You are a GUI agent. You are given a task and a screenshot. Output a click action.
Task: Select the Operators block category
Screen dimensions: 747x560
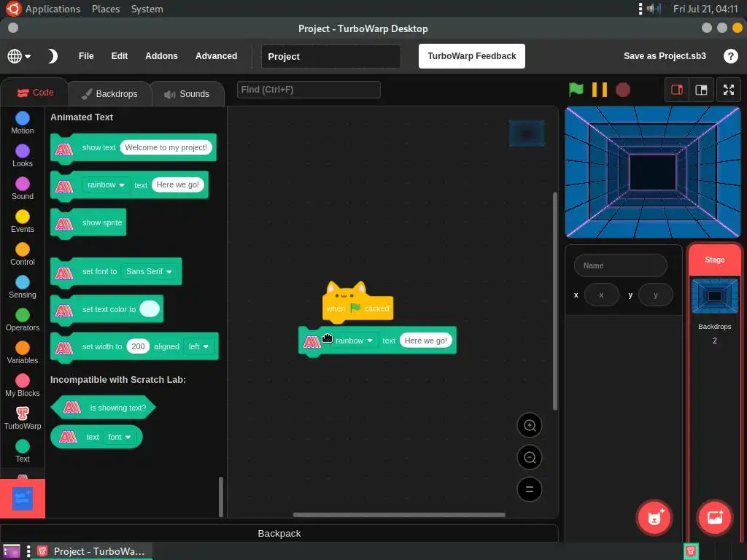(x=23, y=320)
